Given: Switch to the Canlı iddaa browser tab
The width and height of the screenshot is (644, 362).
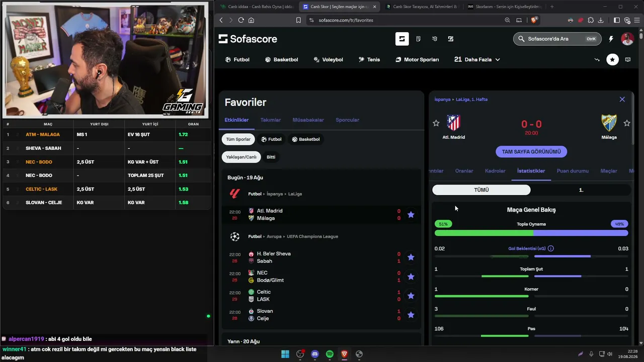Looking at the screenshot, I should click(257, 7).
